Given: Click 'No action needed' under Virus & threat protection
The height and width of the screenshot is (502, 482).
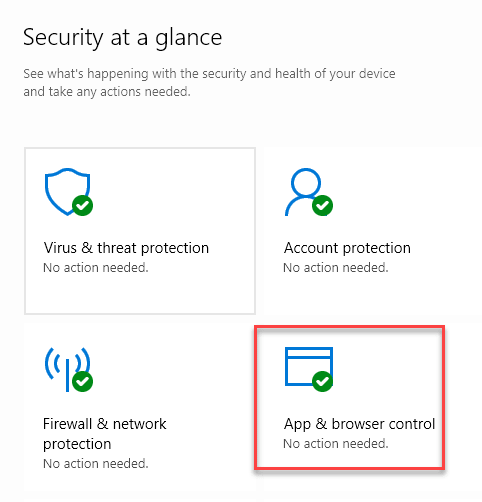Looking at the screenshot, I should (96, 267).
